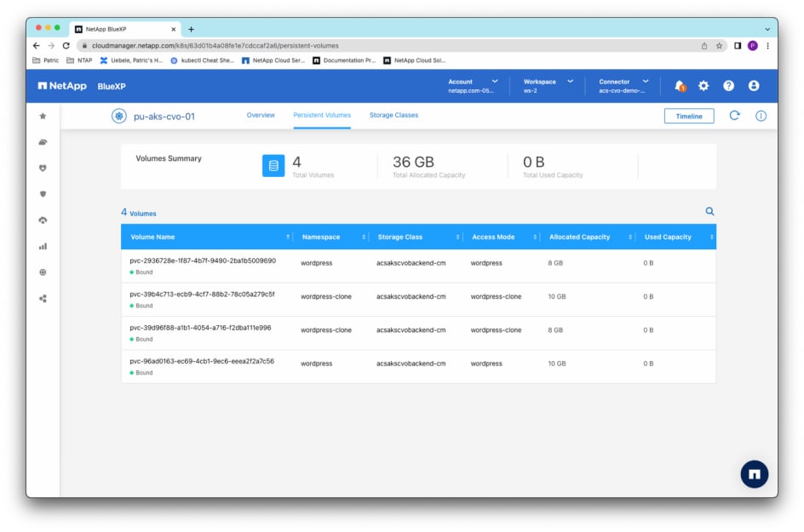The image size is (804, 532).
Task: Click the pu-aks-cvo-01 cluster name
Action: [x=164, y=117]
